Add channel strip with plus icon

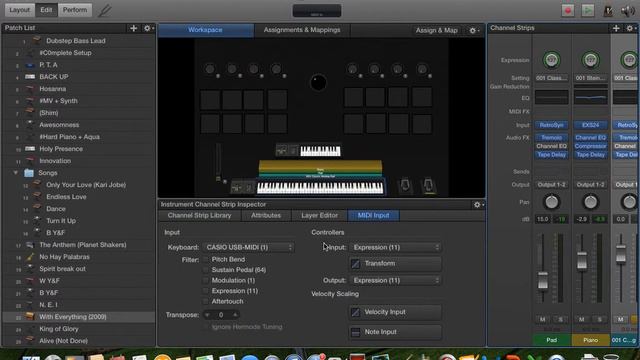pyautogui.click(x=616, y=28)
